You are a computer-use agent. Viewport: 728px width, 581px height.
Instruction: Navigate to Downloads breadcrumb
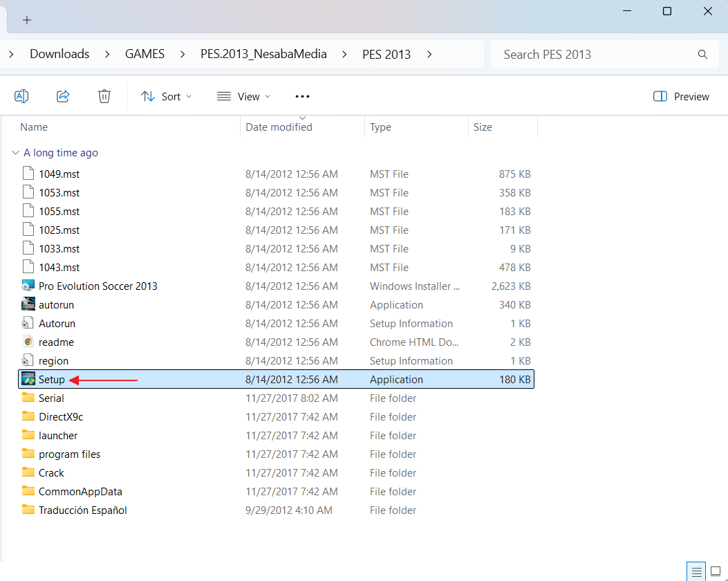point(59,55)
